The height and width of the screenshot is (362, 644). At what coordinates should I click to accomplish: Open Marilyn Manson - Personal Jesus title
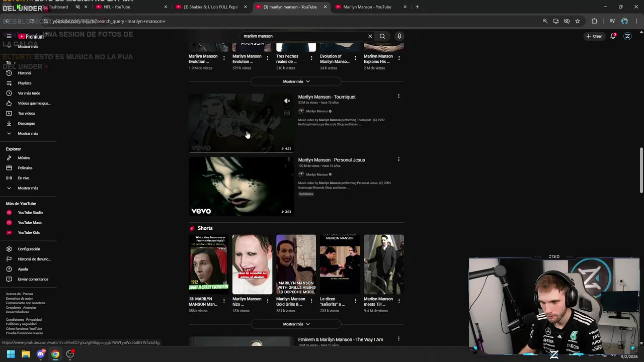[x=332, y=160]
